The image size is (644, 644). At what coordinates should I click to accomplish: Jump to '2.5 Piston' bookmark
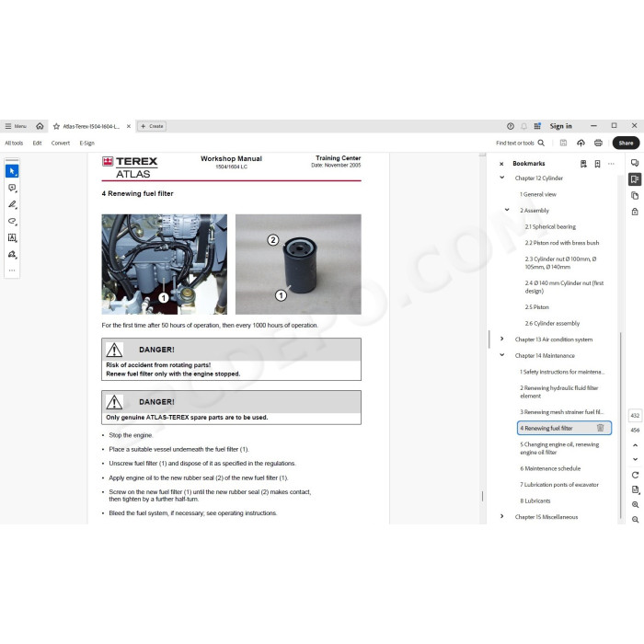[x=536, y=307]
